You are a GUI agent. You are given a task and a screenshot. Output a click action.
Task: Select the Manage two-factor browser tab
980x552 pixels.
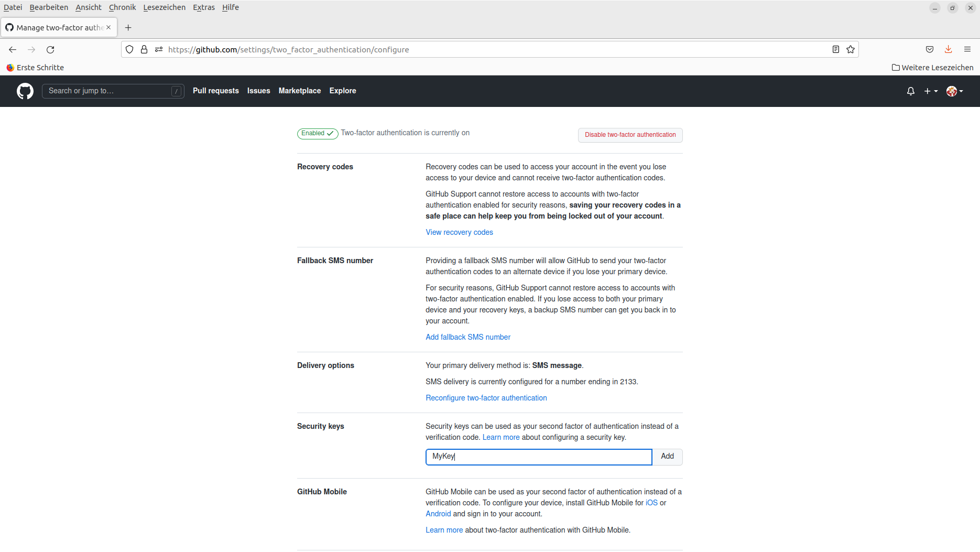tap(59, 27)
